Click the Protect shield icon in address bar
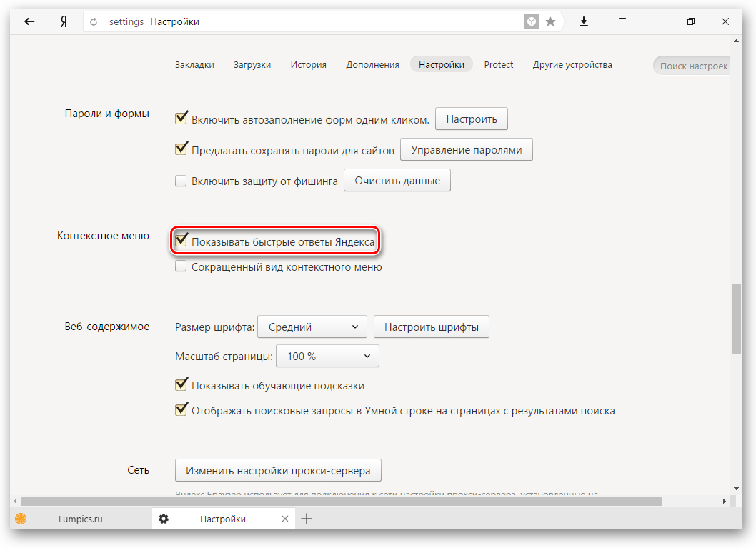The image size is (756, 548). (532, 22)
